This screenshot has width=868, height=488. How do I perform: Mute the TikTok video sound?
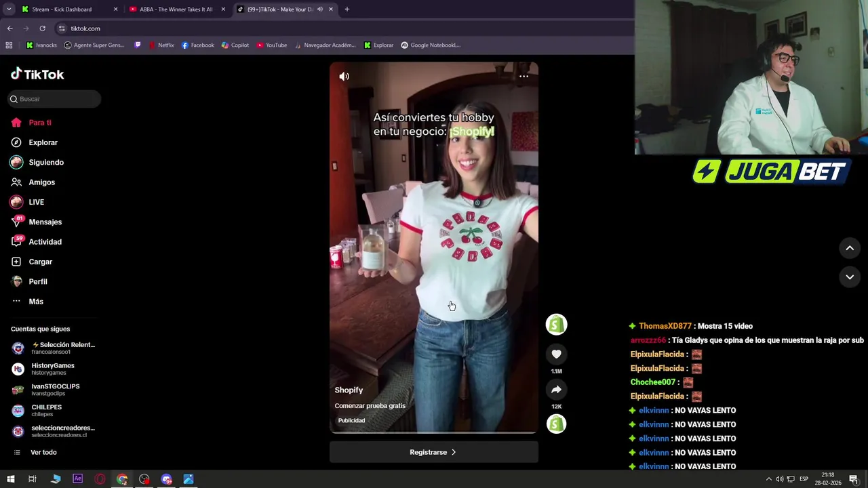click(344, 77)
